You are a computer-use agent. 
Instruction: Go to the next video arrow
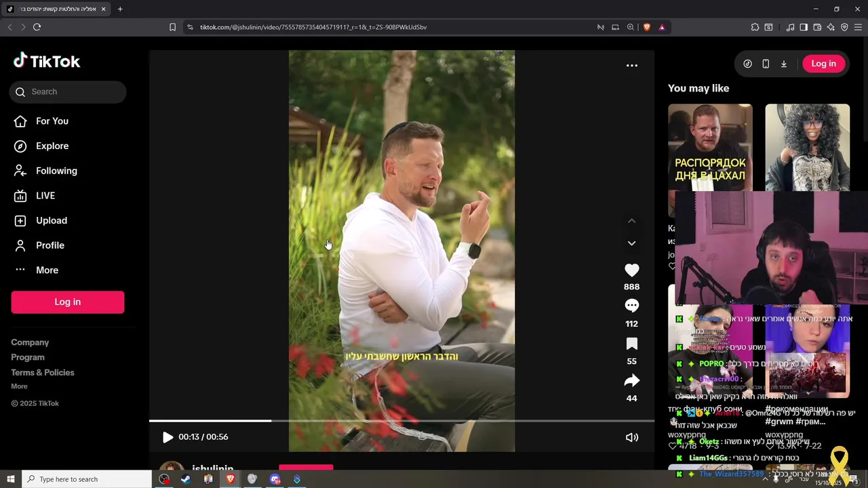point(631,243)
